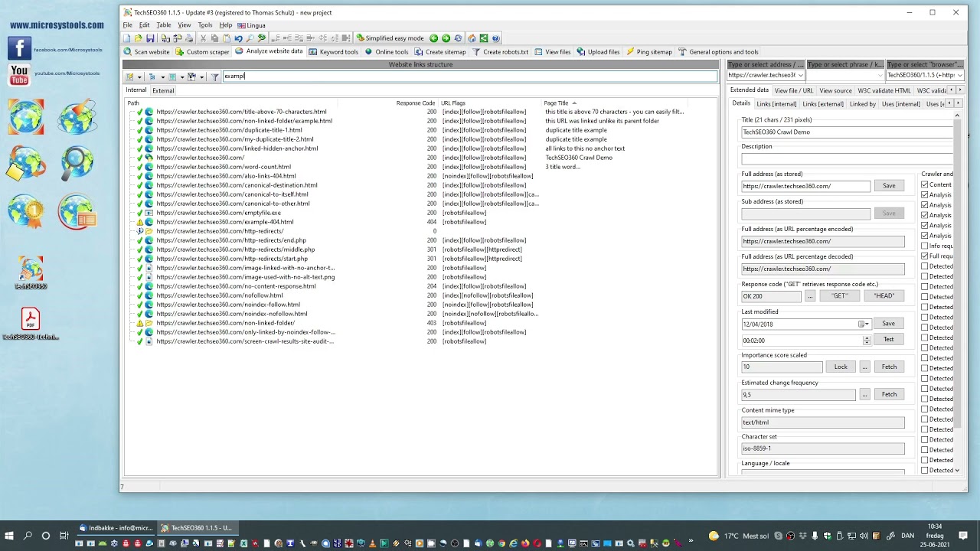Open the phrase / keyword combo box dropdown

(x=880, y=75)
